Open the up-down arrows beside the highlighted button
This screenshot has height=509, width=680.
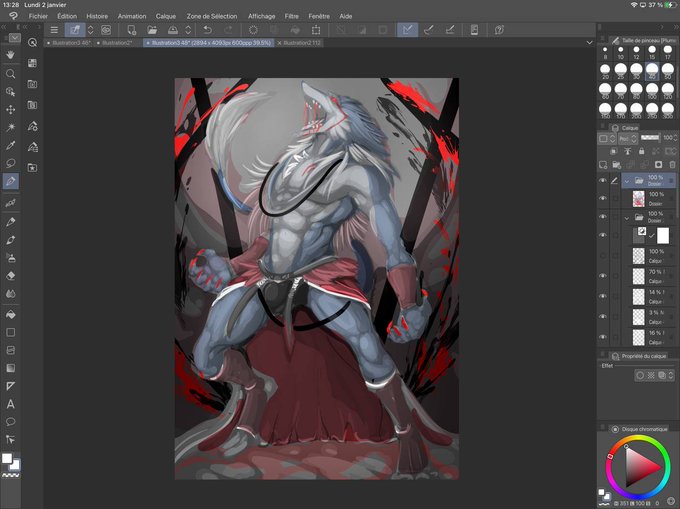pos(91,30)
